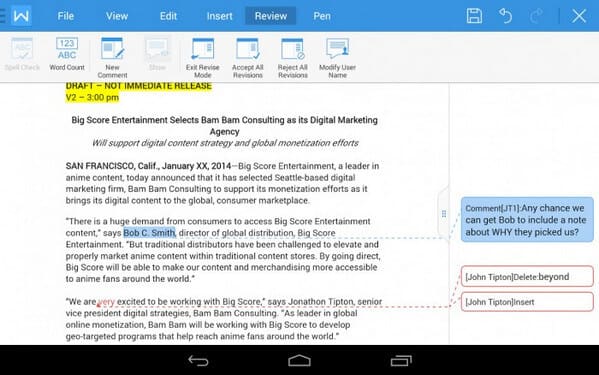Click the SAN FRANCISCO, Calif. dateline
This screenshot has width=599, height=375.
(148, 166)
